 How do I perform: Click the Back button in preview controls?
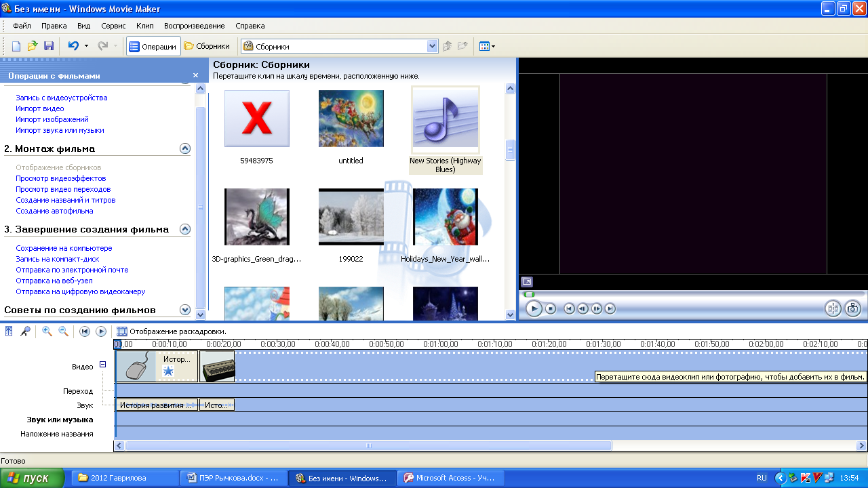[x=569, y=308]
